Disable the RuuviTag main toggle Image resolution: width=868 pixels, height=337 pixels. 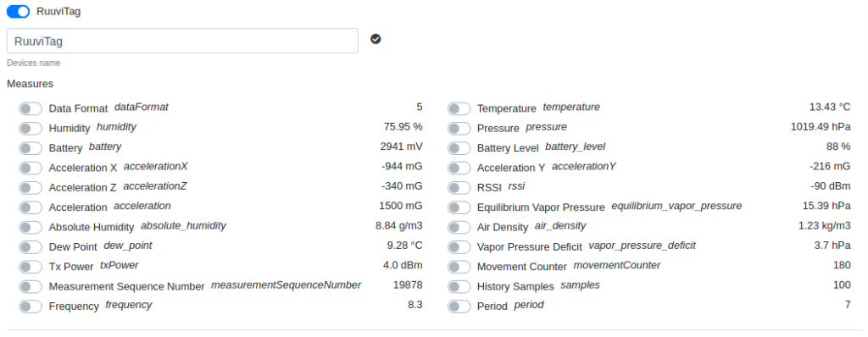(19, 11)
